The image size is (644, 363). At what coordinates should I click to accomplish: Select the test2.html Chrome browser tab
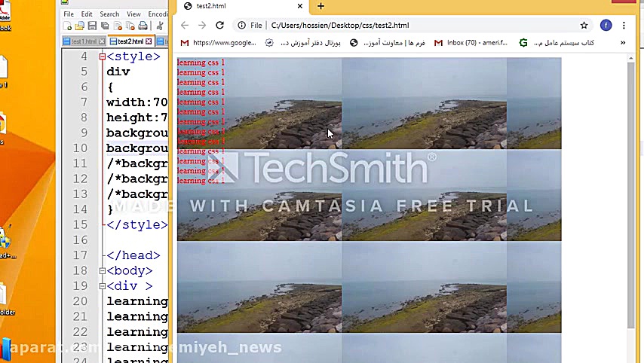pyautogui.click(x=242, y=6)
